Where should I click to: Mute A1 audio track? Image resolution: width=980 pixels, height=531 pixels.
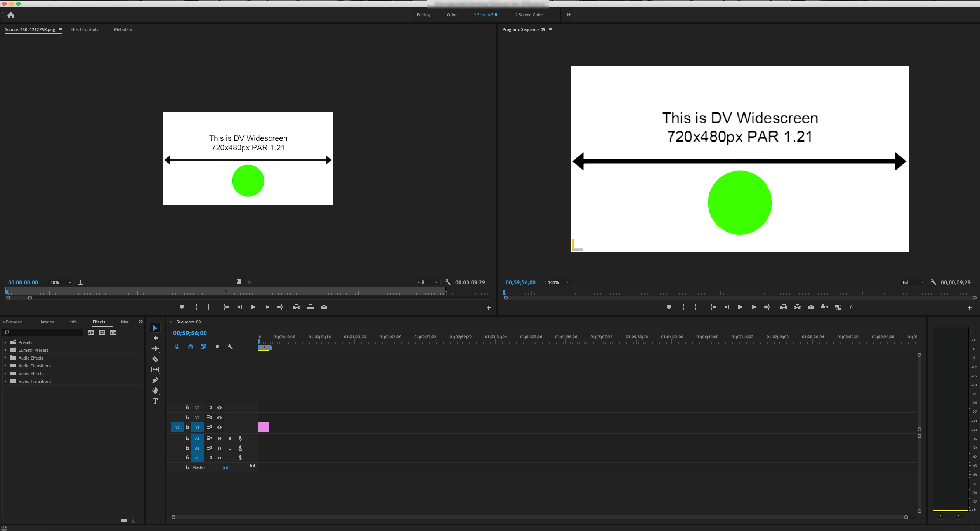[220, 438]
